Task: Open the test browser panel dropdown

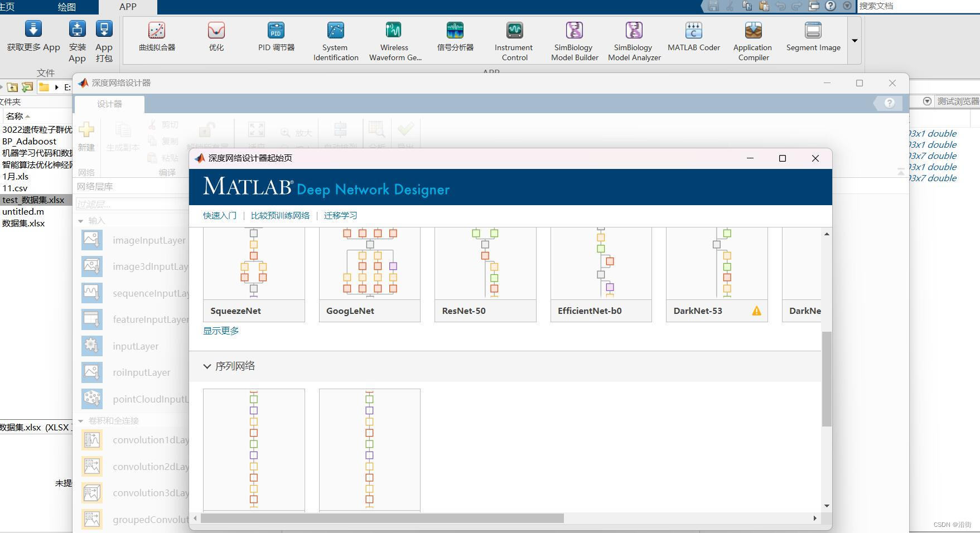Action: point(927,101)
